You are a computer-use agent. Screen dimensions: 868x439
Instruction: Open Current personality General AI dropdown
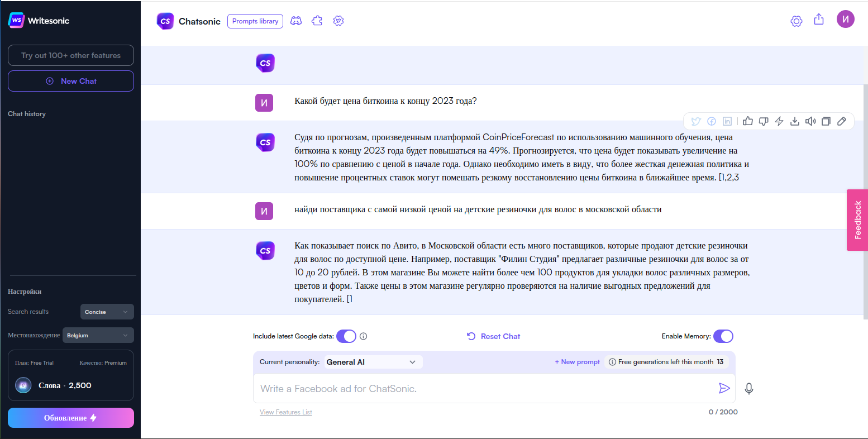coord(372,362)
